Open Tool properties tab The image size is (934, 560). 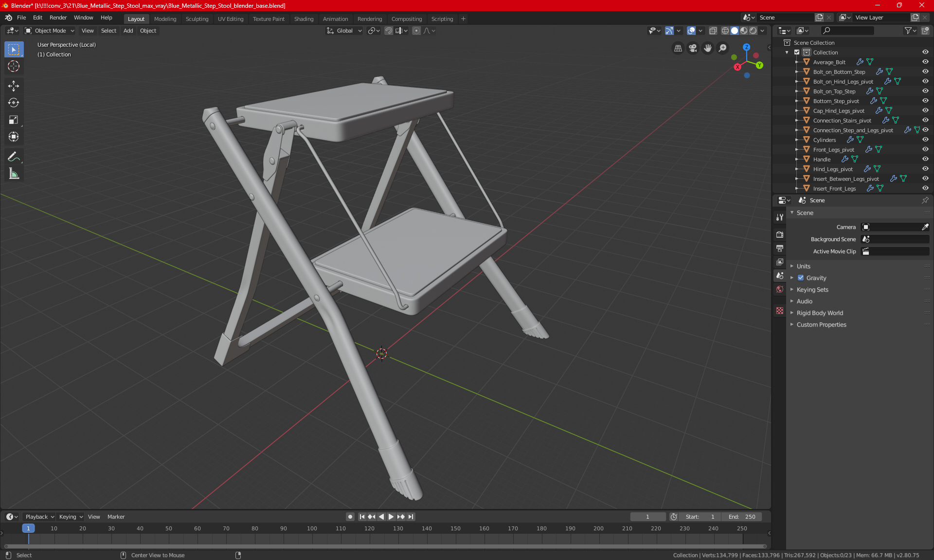pos(780,217)
